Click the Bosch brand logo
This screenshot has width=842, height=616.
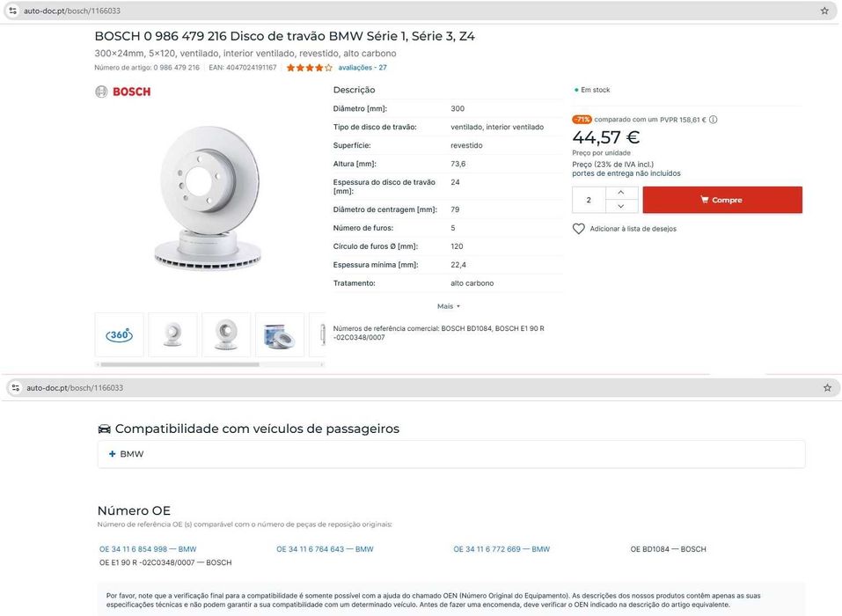click(x=123, y=92)
